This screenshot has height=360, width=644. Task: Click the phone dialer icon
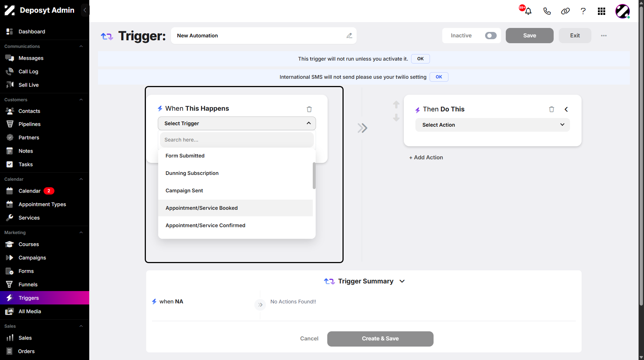pyautogui.click(x=547, y=11)
